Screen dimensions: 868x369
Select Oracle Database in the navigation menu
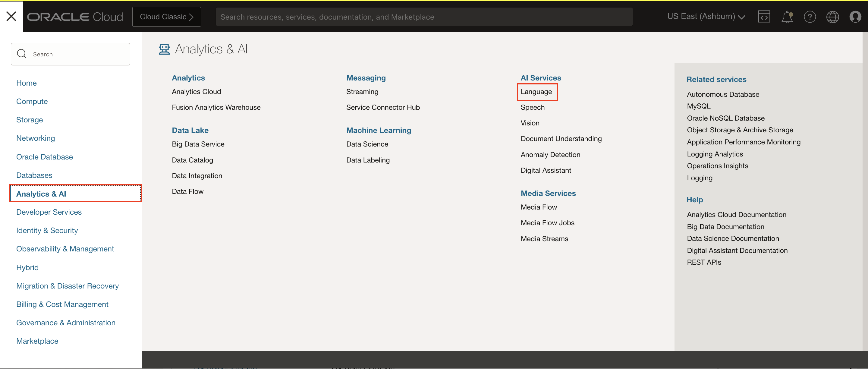(x=45, y=157)
